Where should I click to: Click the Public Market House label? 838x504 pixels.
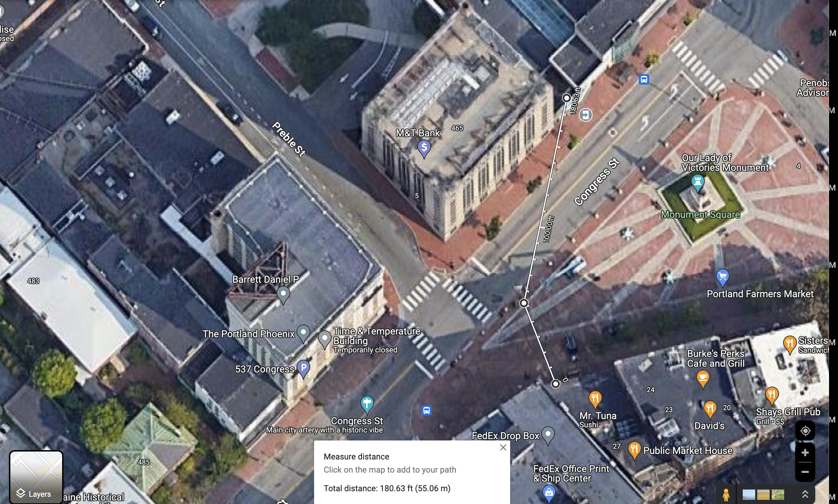688,450
